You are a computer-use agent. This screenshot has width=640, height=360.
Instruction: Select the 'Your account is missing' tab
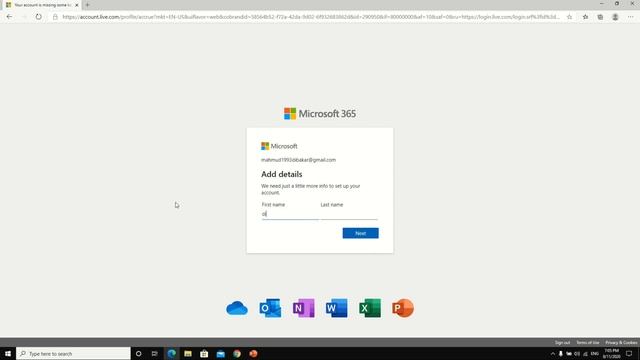[x=41, y=5]
